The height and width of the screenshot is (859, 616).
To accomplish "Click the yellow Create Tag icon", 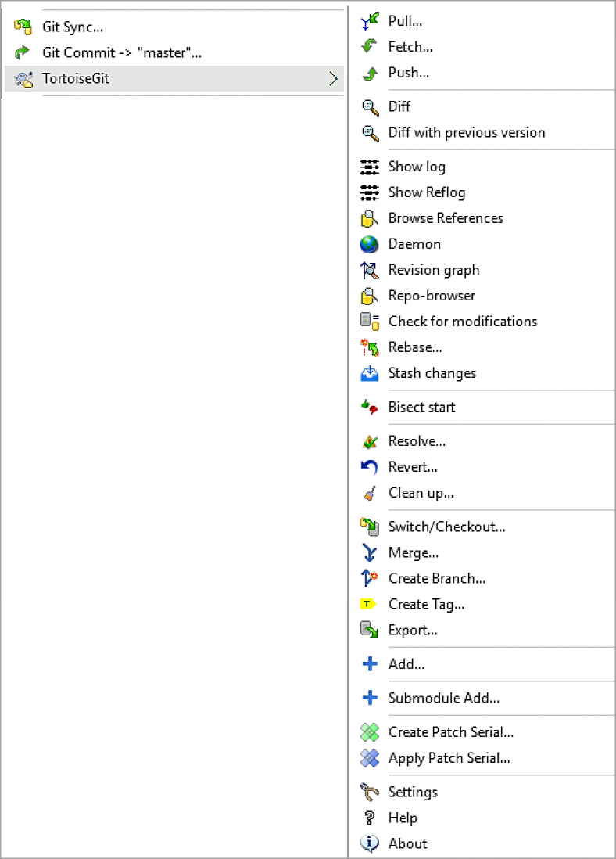I will coord(368,604).
